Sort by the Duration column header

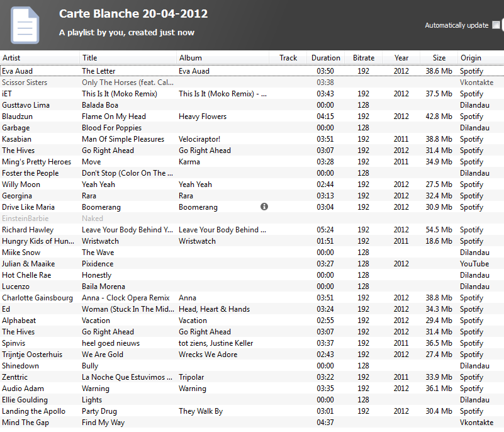tap(325, 58)
